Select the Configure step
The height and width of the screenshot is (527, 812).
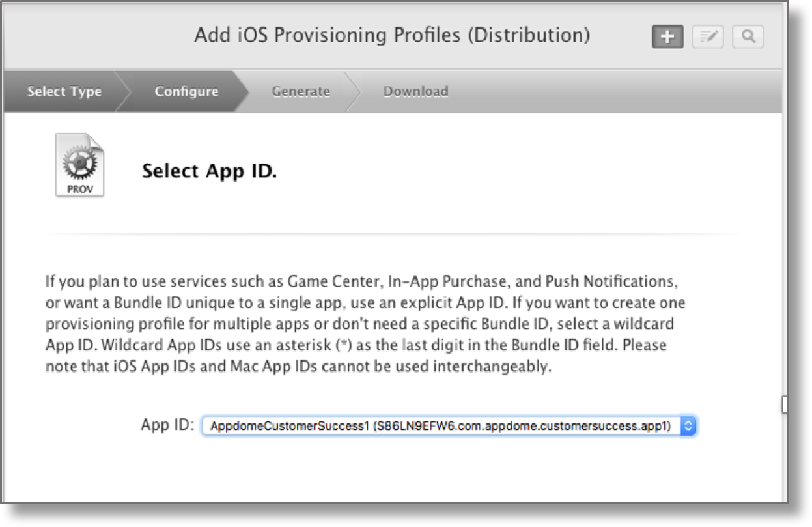click(x=186, y=92)
